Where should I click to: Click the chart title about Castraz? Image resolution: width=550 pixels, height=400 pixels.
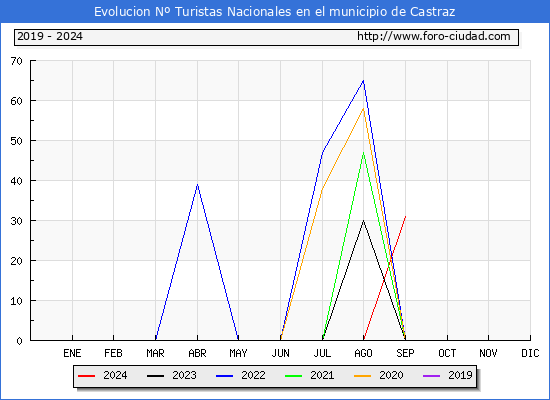coord(275,12)
